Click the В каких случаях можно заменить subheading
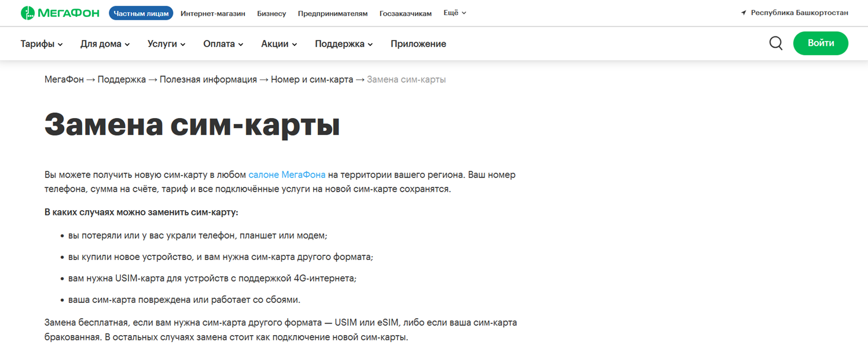868x363 pixels. coord(142,212)
